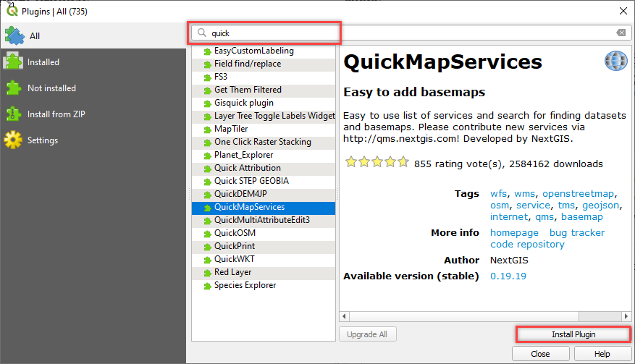Click the magnifier icon in search box
Image resolution: width=635 pixels, height=364 pixels.
202,33
